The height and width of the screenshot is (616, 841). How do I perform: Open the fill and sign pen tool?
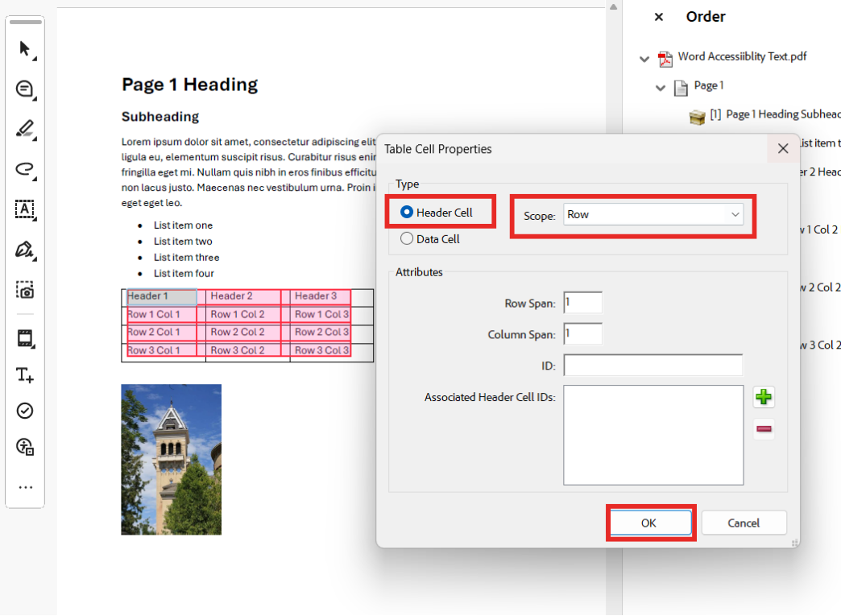click(x=25, y=250)
